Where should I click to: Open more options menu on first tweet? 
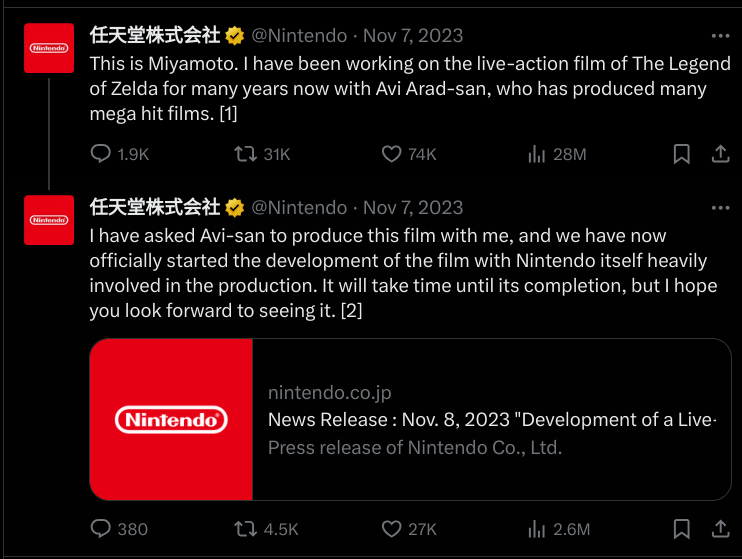point(719,35)
